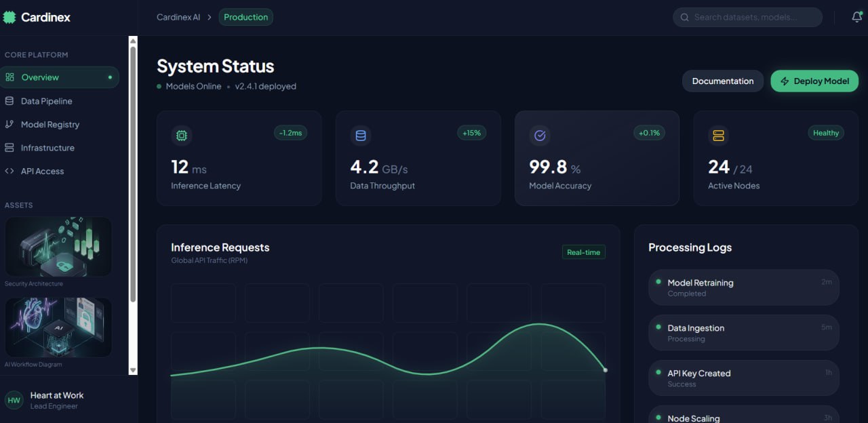Click the +15% throughput badge
The width and height of the screenshot is (868, 423).
471,133
